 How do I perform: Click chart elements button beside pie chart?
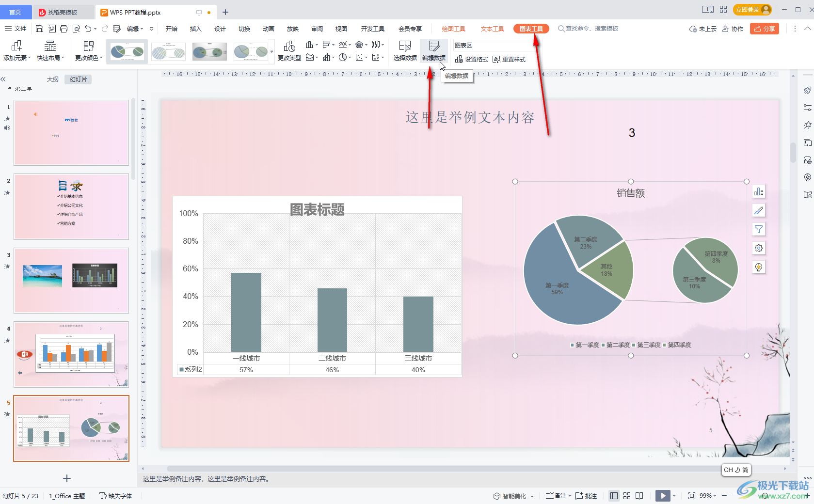click(759, 192)
